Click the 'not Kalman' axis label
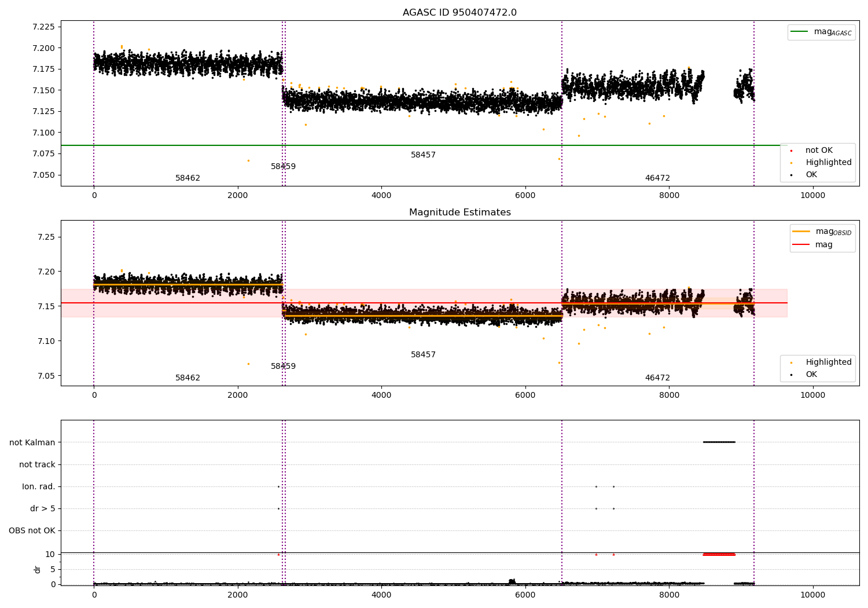868x608 pixels. click(x=32, y=442)
